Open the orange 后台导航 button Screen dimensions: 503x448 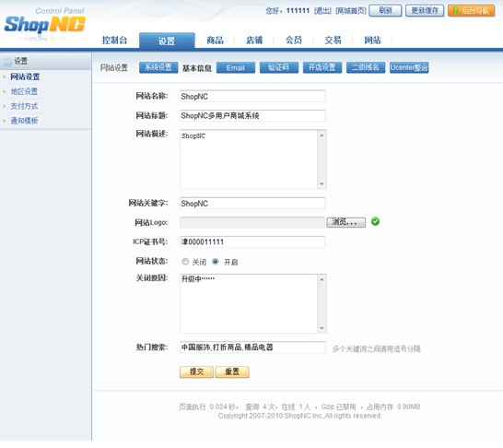coord(472,10)
